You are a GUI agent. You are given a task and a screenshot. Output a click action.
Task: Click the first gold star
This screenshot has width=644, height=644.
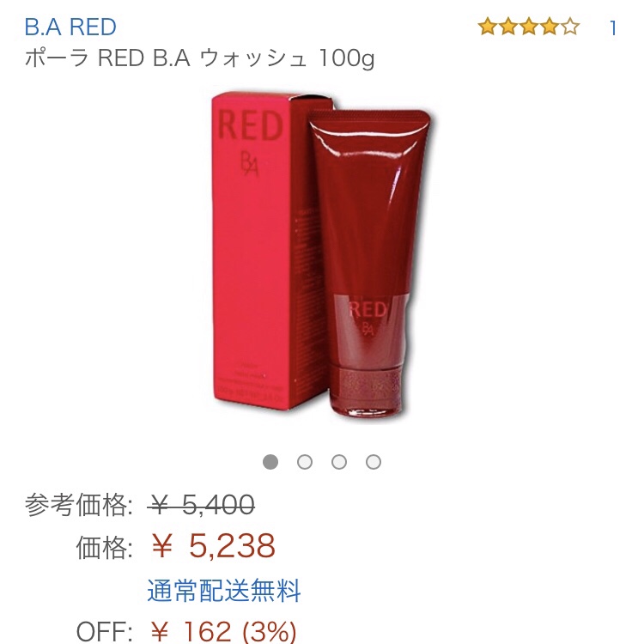pos(488,27)
